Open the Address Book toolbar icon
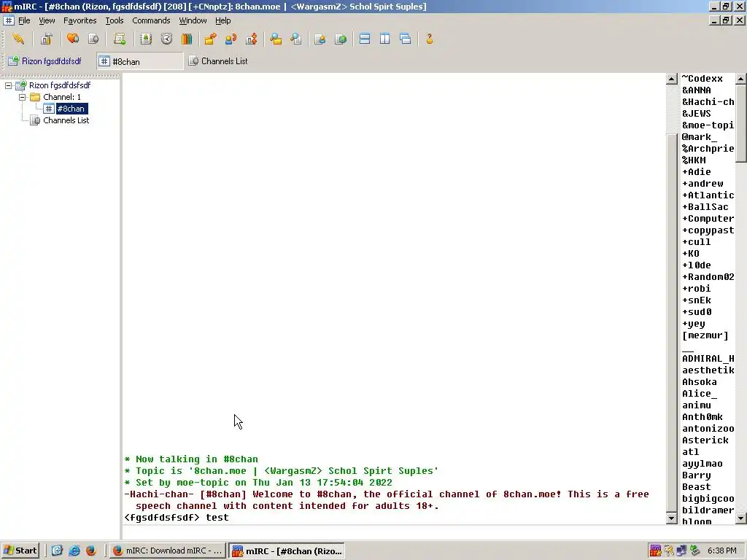Viewport: 747px width, 560px height. 146,39
